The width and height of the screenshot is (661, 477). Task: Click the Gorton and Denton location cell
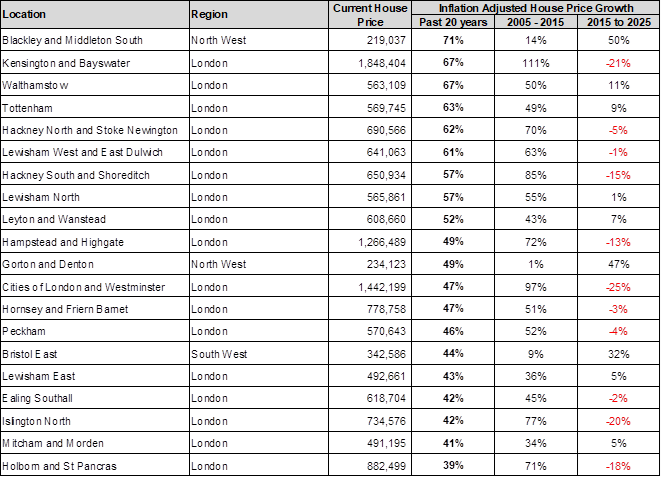coord(94,264)
